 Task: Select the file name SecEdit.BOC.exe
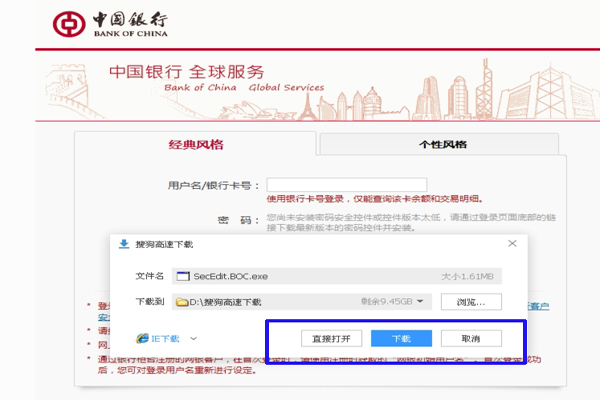pyautogui.click(x=230, y=276)
